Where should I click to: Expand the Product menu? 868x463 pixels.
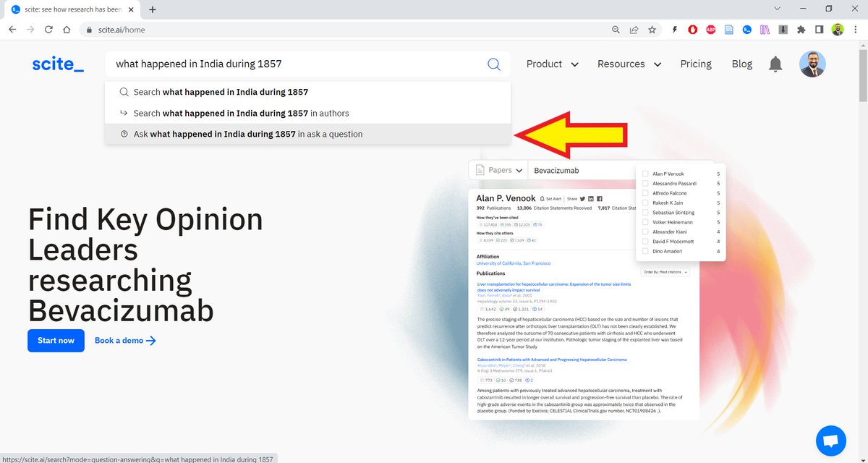[553, 64]
